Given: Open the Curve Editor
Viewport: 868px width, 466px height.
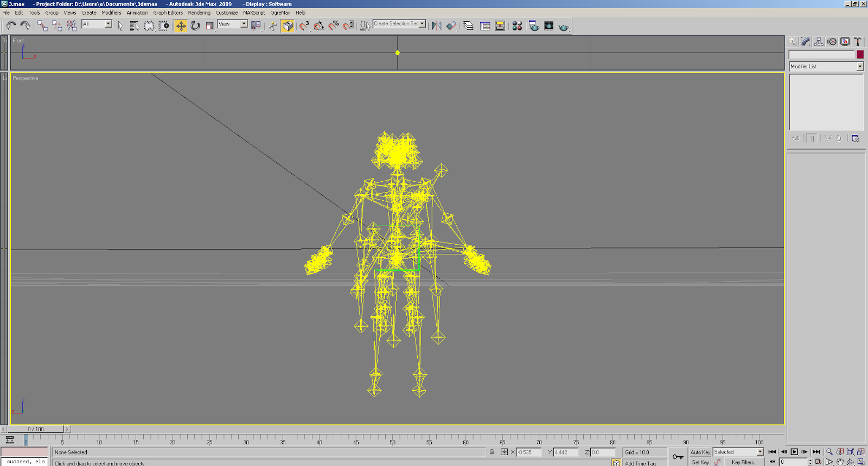Looking at the screenshot, I should [x=485, y=25].
